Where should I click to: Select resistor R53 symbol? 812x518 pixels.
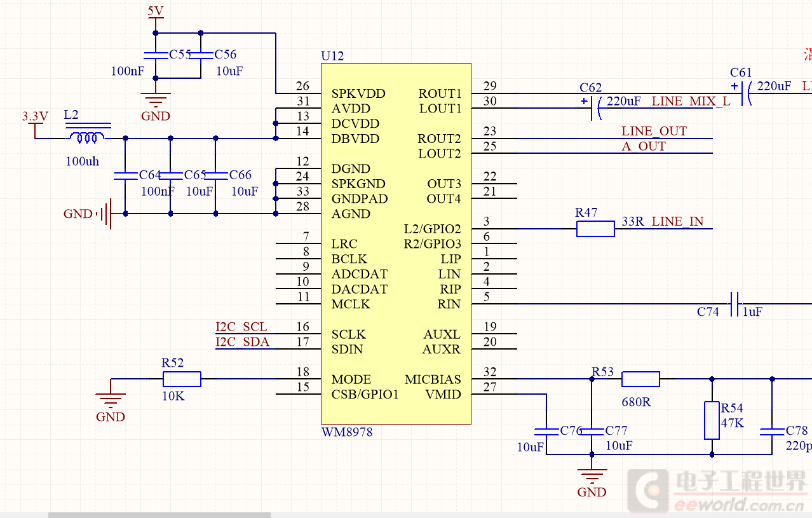pyautogui.click(x=640, y=379)
